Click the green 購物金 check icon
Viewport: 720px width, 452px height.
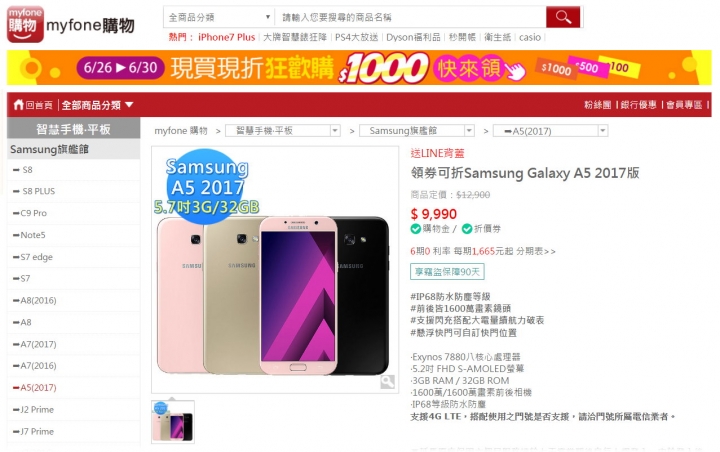click(x=416, y=229)
